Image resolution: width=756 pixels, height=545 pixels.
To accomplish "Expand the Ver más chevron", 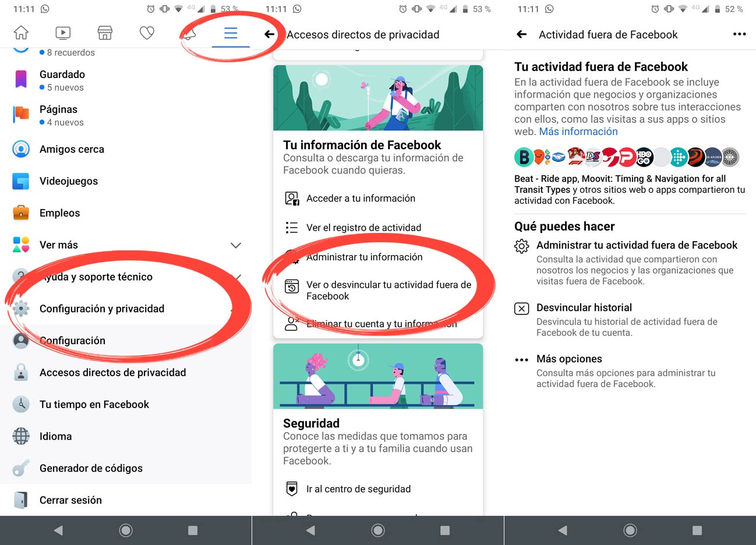I will [x=236, y=245].
